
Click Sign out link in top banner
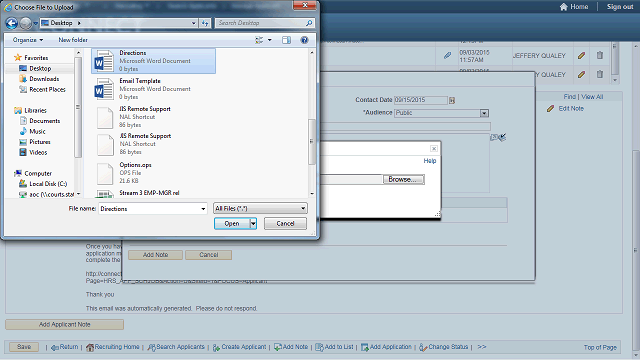[620, 7]
